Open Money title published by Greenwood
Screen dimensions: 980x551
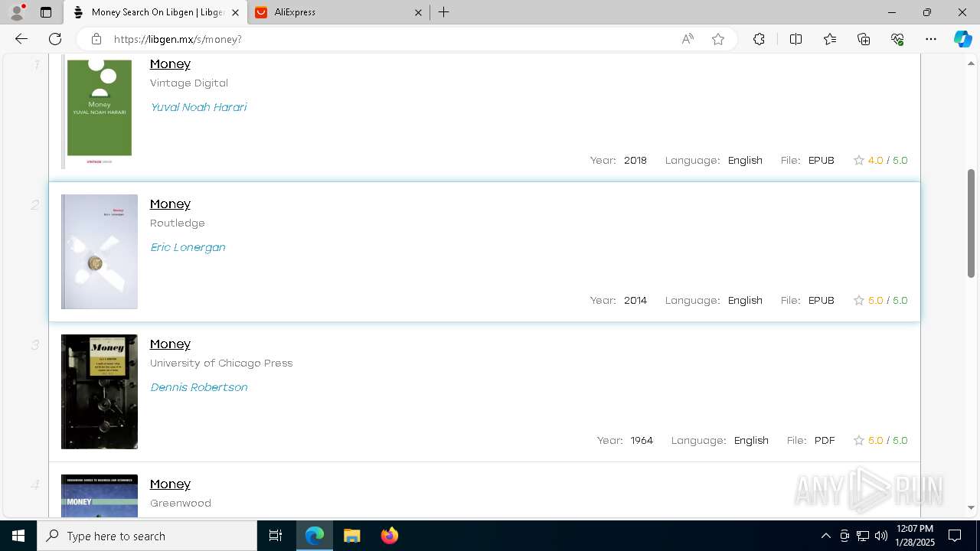170,484
